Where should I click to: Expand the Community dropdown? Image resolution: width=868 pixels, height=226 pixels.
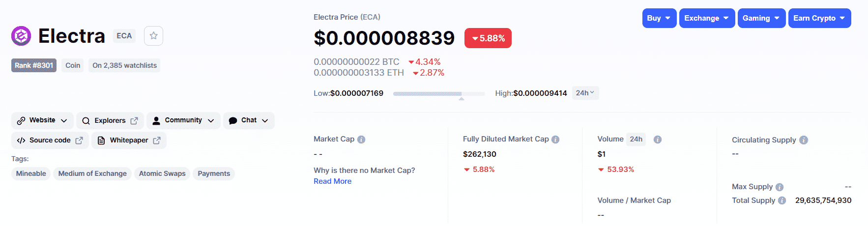click(183, 120)
